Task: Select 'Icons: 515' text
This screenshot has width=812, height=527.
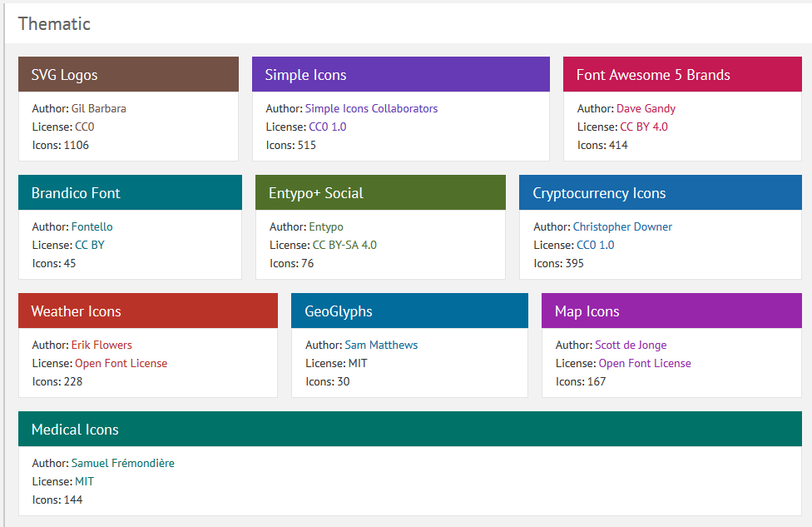Action: click(291, 145)
